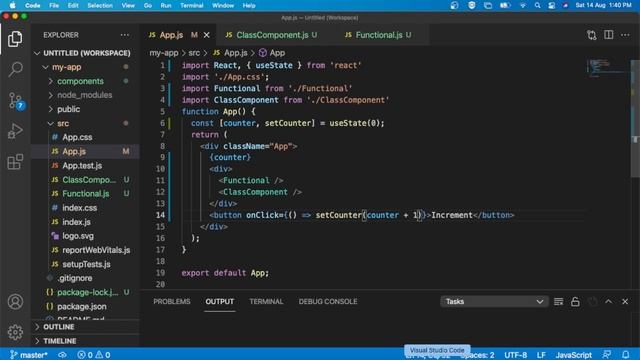The width and height of the screenshot is (640, 360).
Task: Click my-app breadcrumb segment
Action: tap(164, 53)
